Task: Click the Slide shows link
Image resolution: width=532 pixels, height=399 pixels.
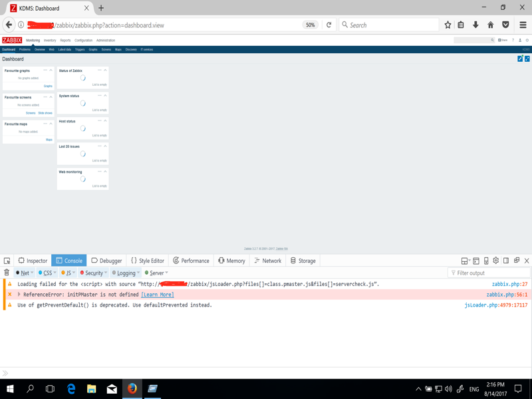Action: click(45, 113)
